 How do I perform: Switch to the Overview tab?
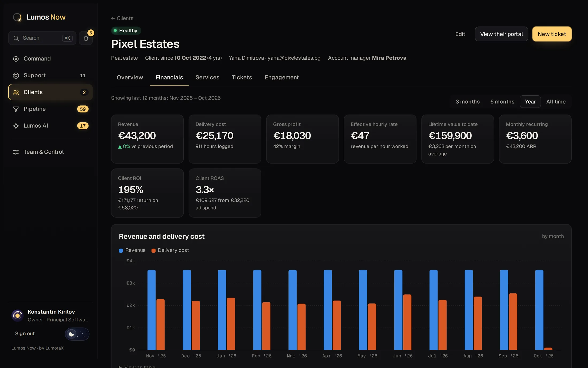(130, 77)
